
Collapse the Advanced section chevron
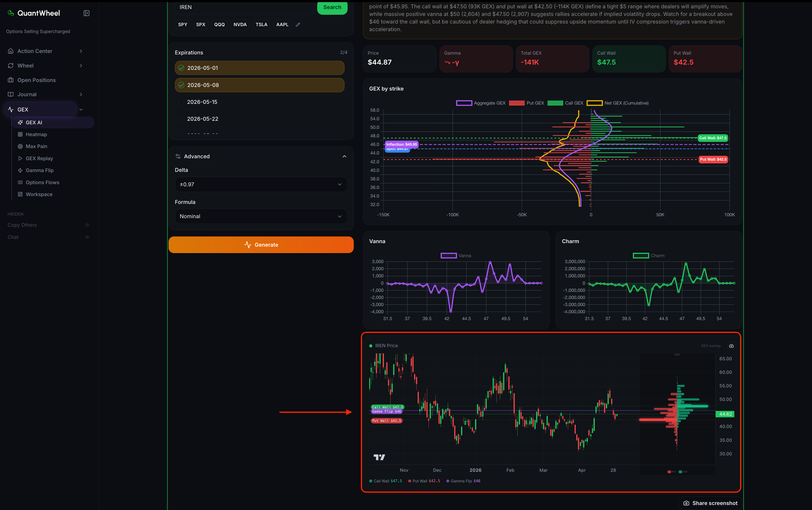[x=344, y=157]
